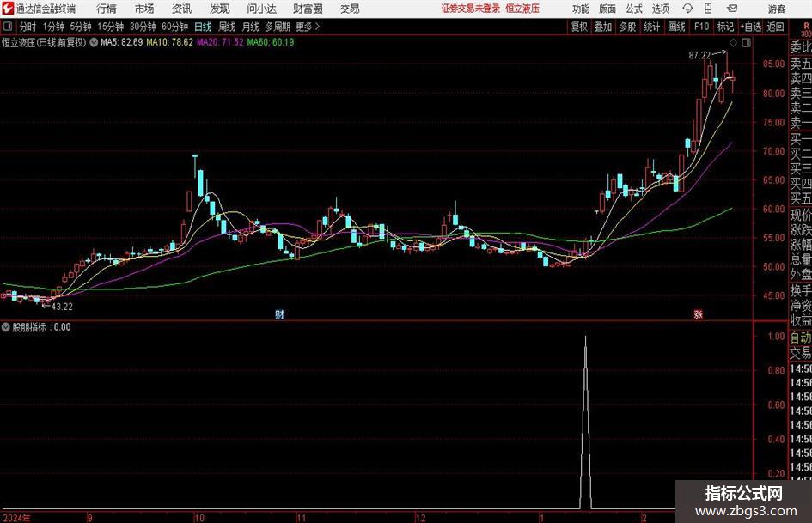The width and height of the screenshot is (812, 523).
Task: Switch to the 周线 weekly tab
Action: coord(227,27)
